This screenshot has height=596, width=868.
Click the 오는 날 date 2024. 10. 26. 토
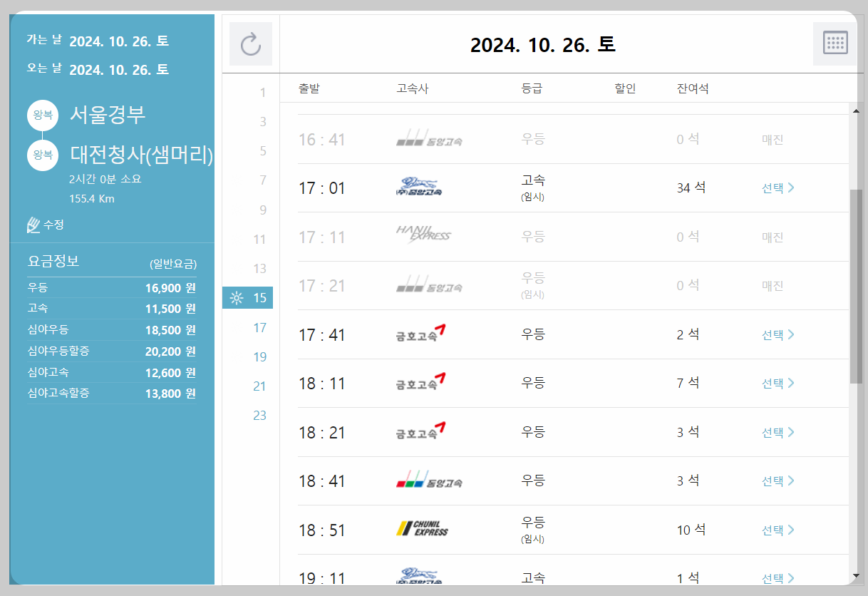click(119, 69)
